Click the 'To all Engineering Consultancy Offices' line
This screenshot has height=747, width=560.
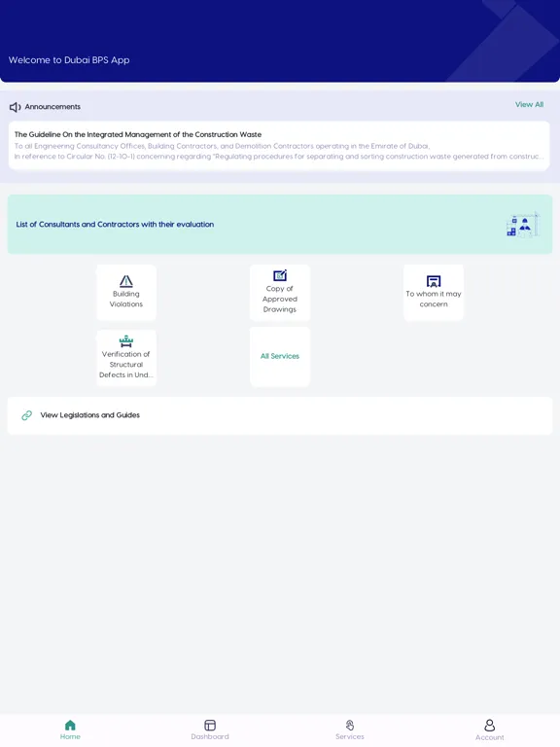[222, 146]
